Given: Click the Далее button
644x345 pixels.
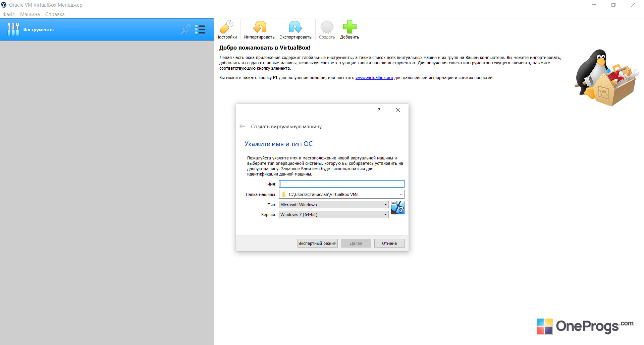Looking at the screenshot, I should tap(356, 243).
